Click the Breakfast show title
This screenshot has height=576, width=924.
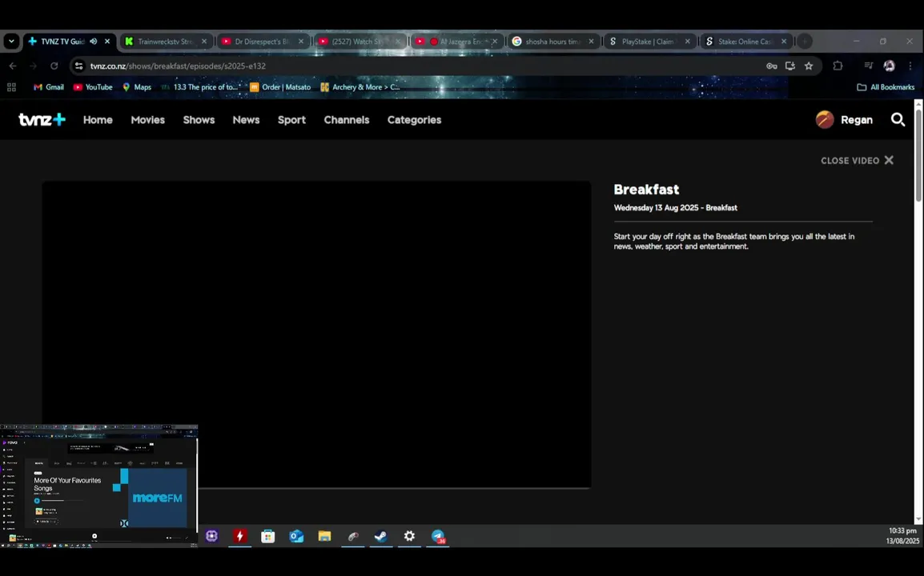click(646, 189)
